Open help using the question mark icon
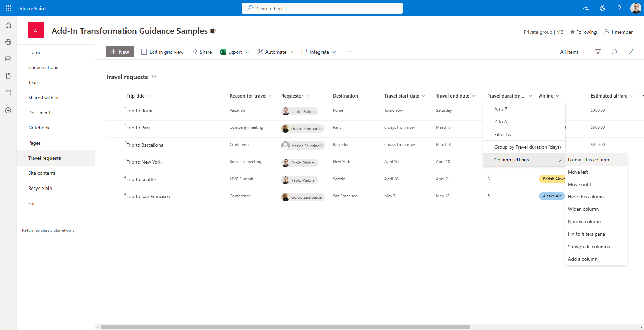The height and width of the screenshot is (330, 644). pyautogui.click(x=619, y=8)
